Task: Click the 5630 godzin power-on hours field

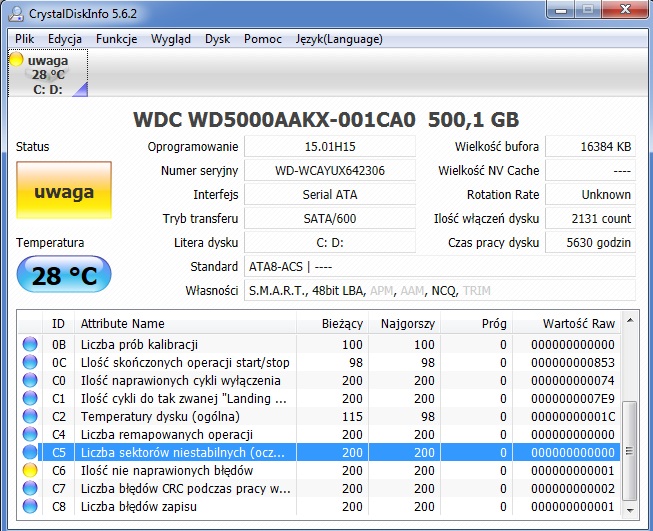Action: tap(591, 242)
